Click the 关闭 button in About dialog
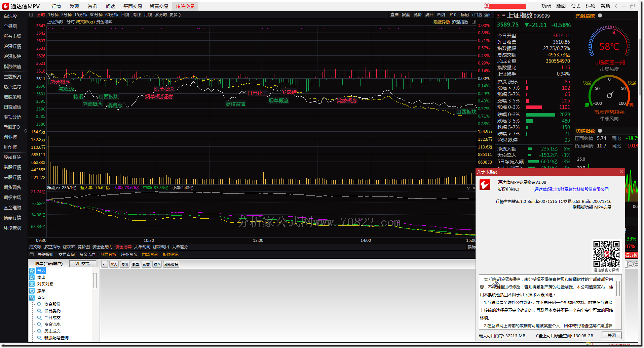Viewport: 644px width, 348px height. point(612,336)
